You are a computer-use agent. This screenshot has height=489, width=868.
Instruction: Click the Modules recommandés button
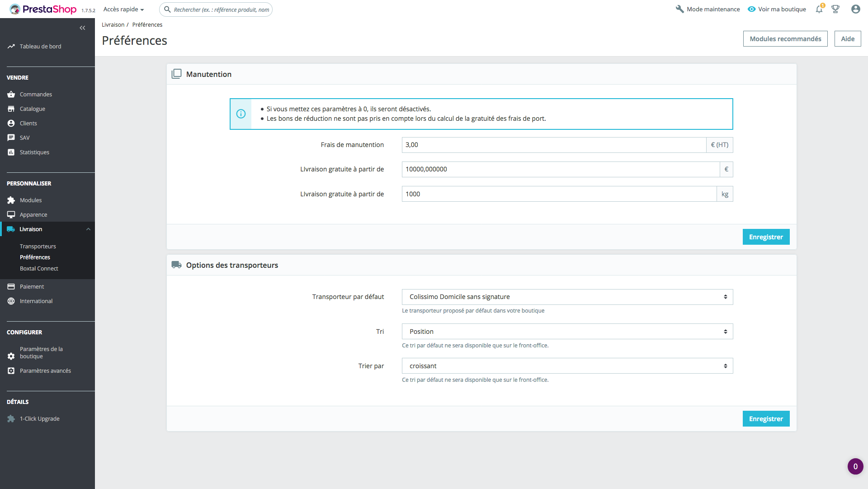tap(785, 39)
